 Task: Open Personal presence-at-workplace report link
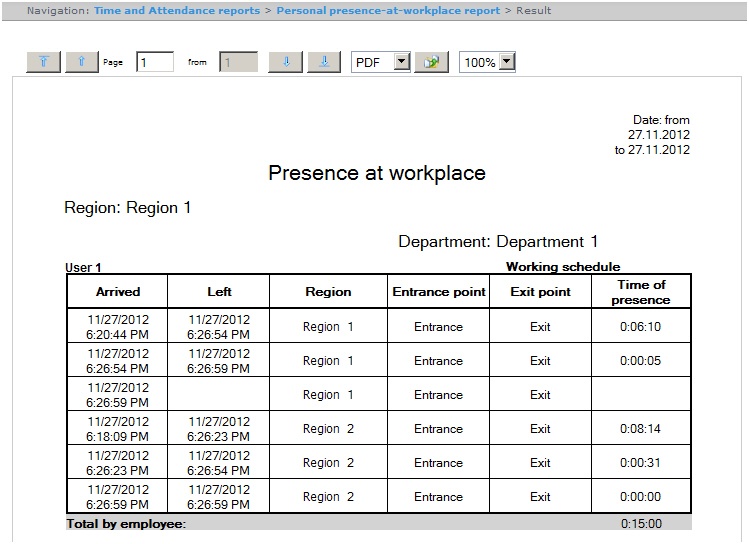coord(388,11)
